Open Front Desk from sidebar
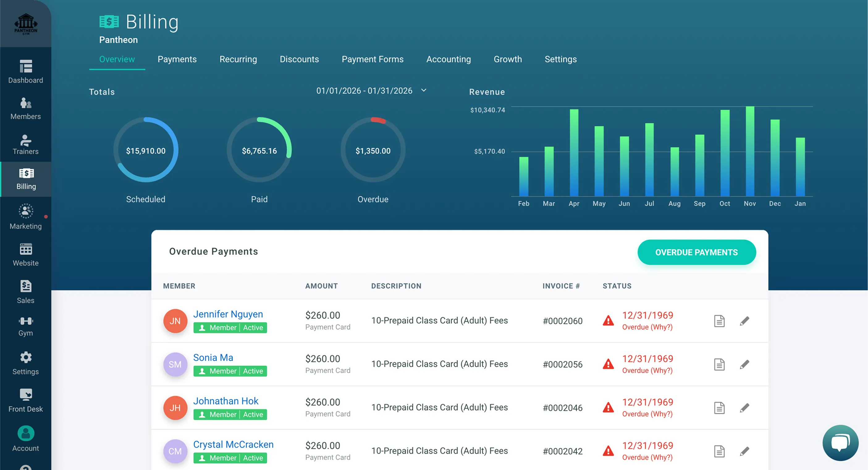The image size is (868, 470). pos(26,394)
